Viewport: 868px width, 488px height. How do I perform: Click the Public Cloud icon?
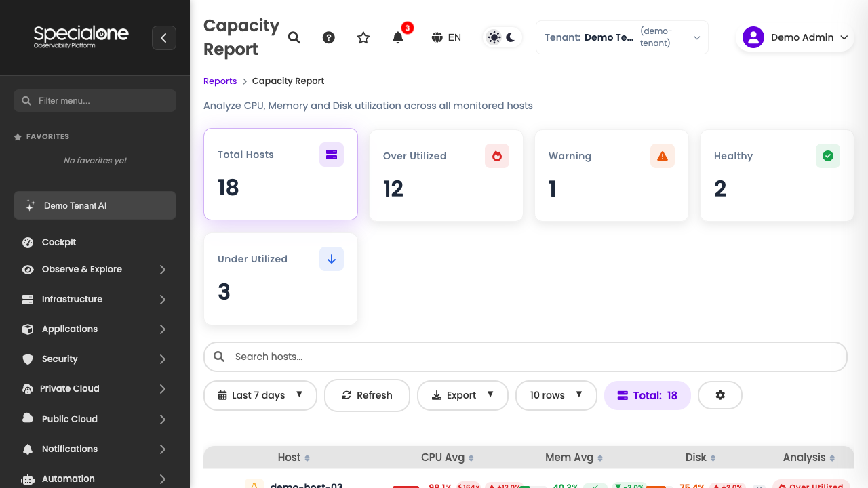[28, 418]
